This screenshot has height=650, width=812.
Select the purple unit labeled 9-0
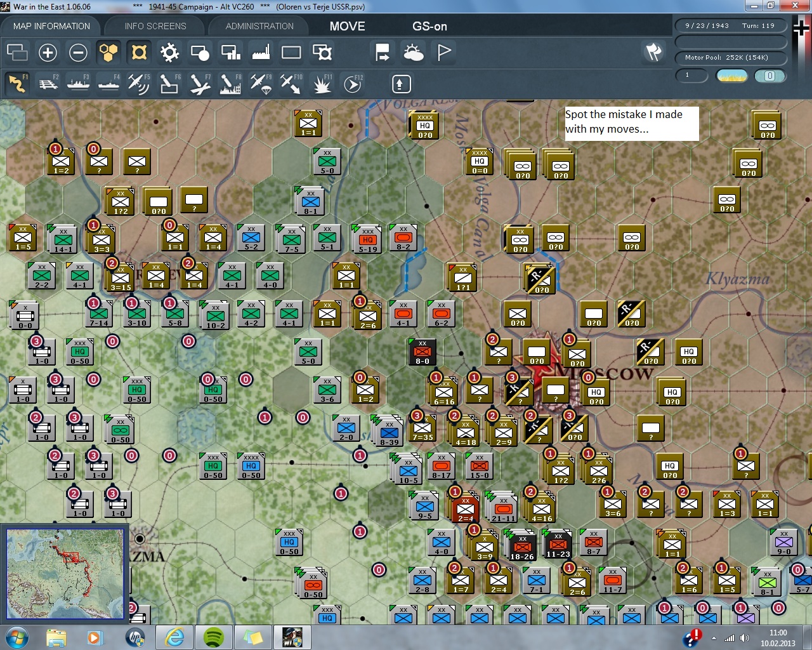(784, 541)
